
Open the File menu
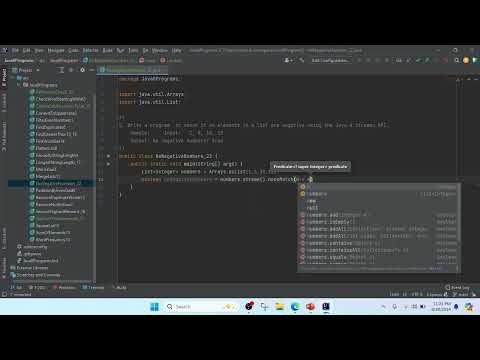pyautogui.click(x=15, y=50)
